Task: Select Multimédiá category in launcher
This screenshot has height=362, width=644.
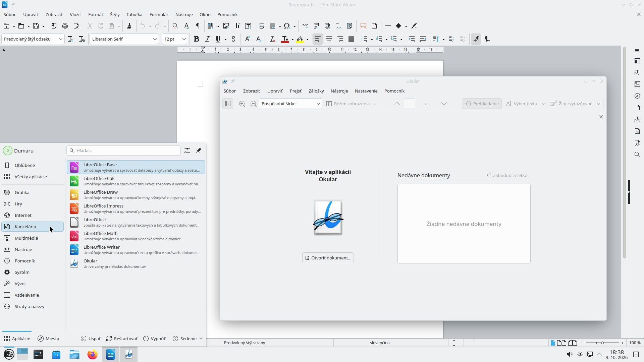Action: (x=33, y=238)
